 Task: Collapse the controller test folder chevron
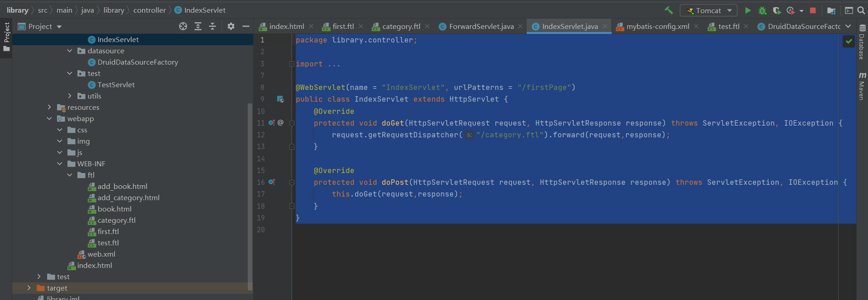pos(70,73)
